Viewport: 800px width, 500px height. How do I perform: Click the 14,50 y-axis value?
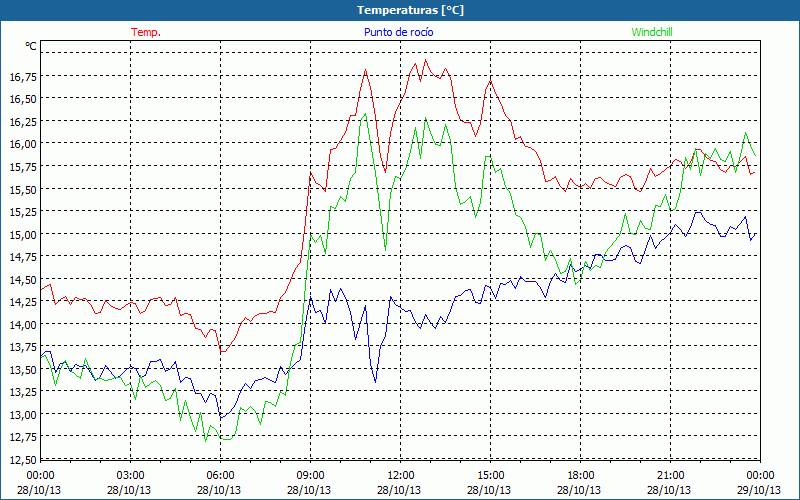point(23,280)
